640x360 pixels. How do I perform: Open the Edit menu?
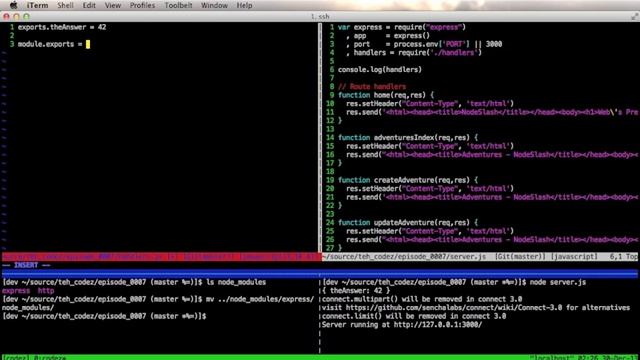[89, 5]
